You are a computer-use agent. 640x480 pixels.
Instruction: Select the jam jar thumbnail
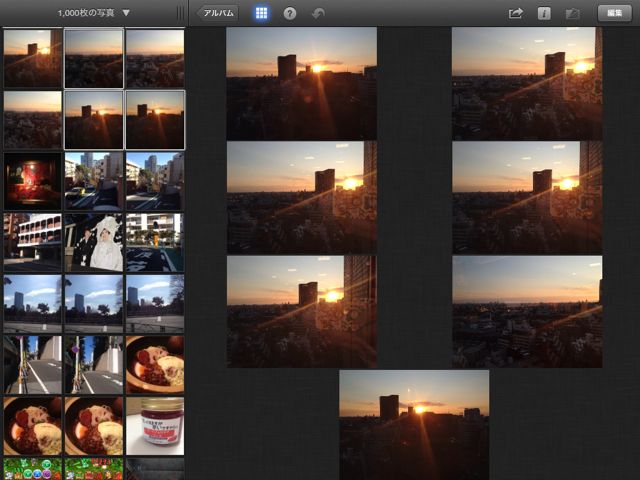(x=155, y=426)
